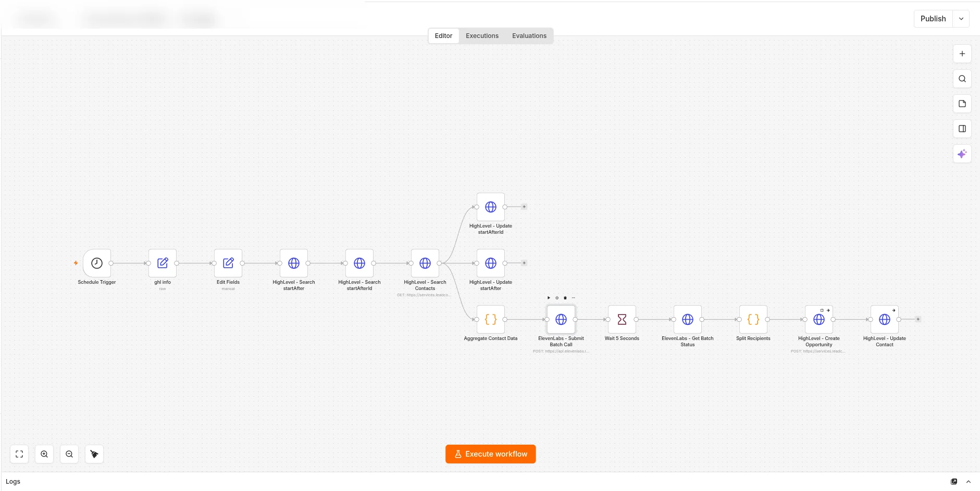
Task: Click the tidy up nodes broom icon
Action: [x=94, y=454]
